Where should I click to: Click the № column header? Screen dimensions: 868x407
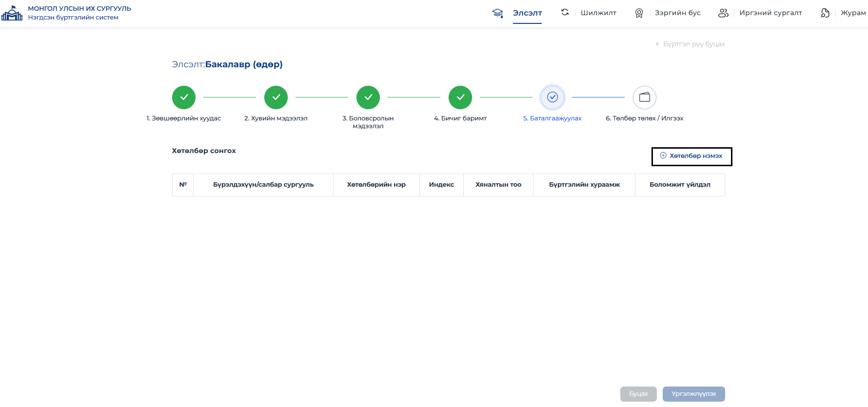tap(183, 185)
